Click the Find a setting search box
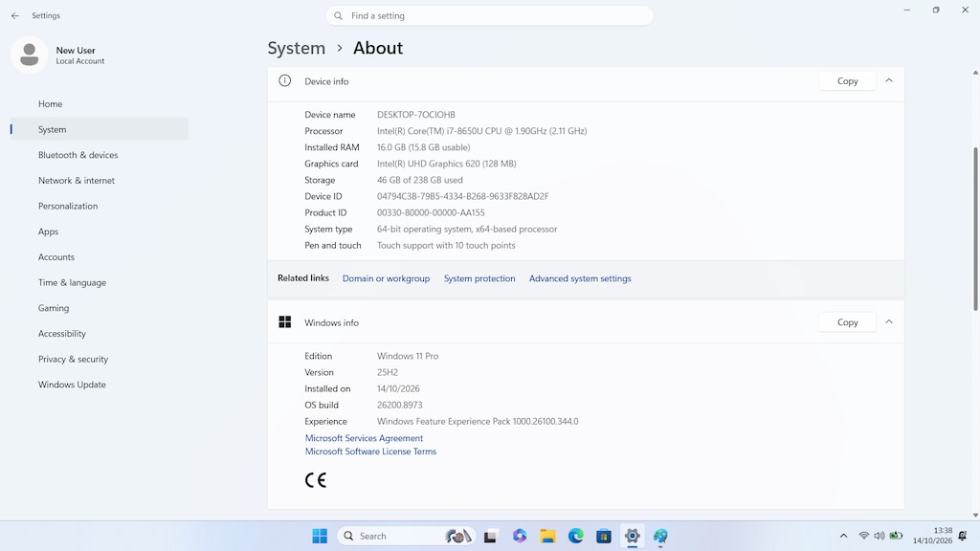Image resolution: width=980 pixels, height=551 pixels. point(489,15)
